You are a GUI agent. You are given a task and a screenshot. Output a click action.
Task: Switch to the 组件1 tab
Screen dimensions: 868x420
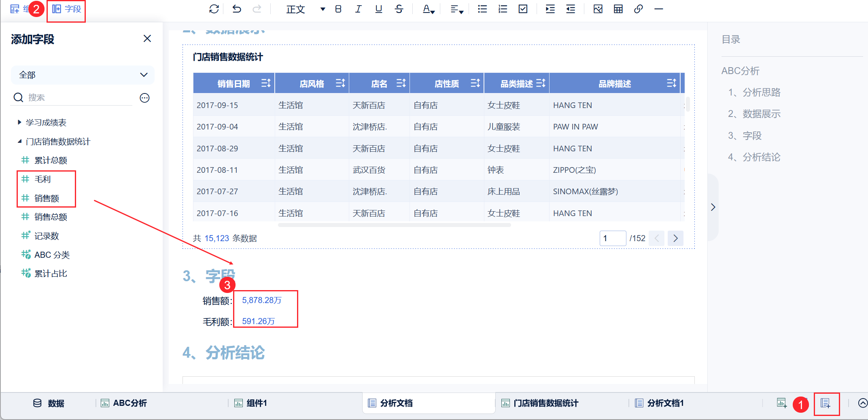coord(250,403)
